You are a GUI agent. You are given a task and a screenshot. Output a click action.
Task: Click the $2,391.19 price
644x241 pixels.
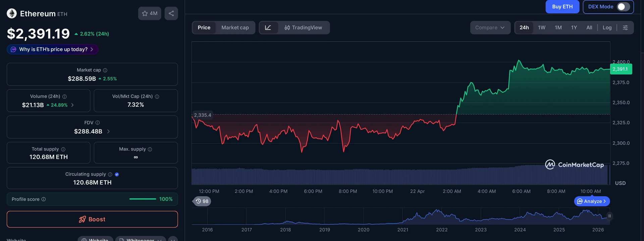[38, 34]
